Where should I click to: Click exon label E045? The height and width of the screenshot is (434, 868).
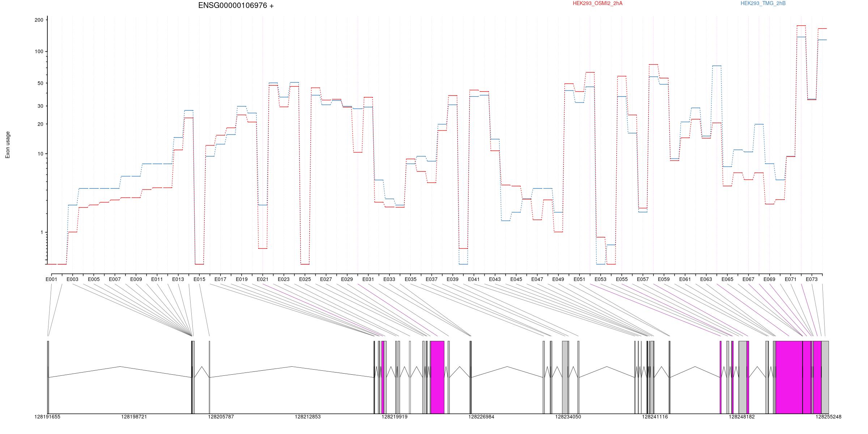pyautogui.click(x=516, y=279)
